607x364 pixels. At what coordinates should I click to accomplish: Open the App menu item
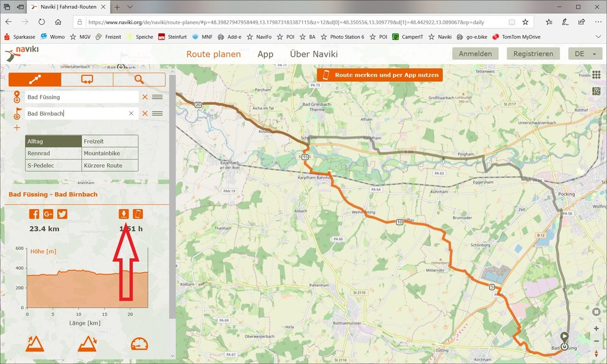[266, 54]
